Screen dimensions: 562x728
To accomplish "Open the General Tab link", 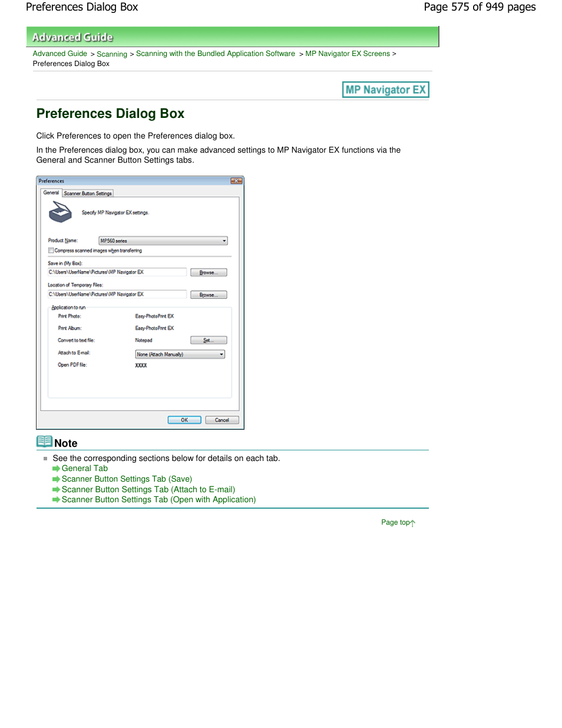I will click(85, 469).
